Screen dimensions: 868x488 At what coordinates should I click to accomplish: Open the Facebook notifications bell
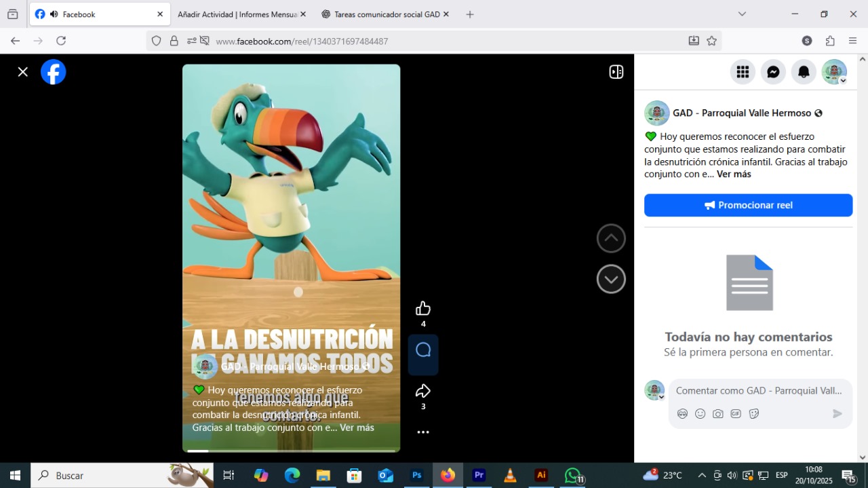pos(804,72)
